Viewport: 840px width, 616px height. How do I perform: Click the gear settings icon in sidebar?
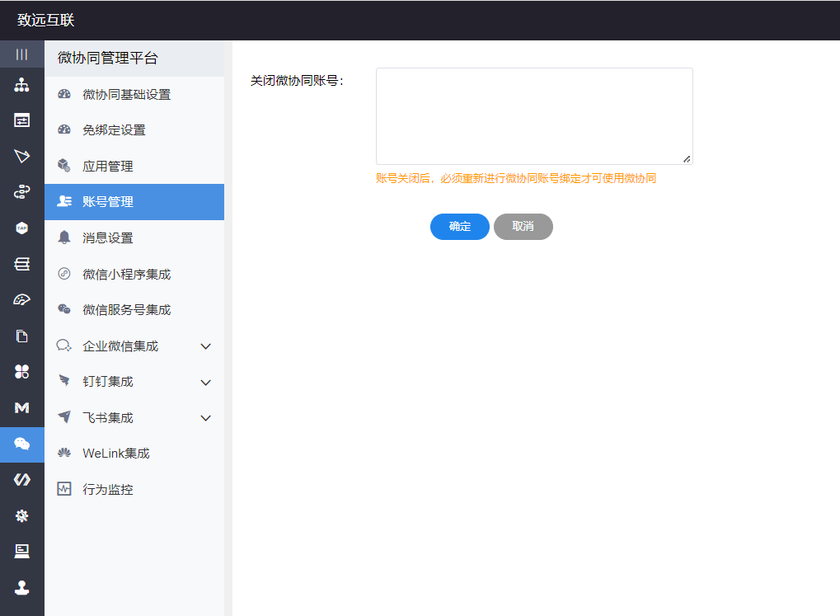(22, 515)
